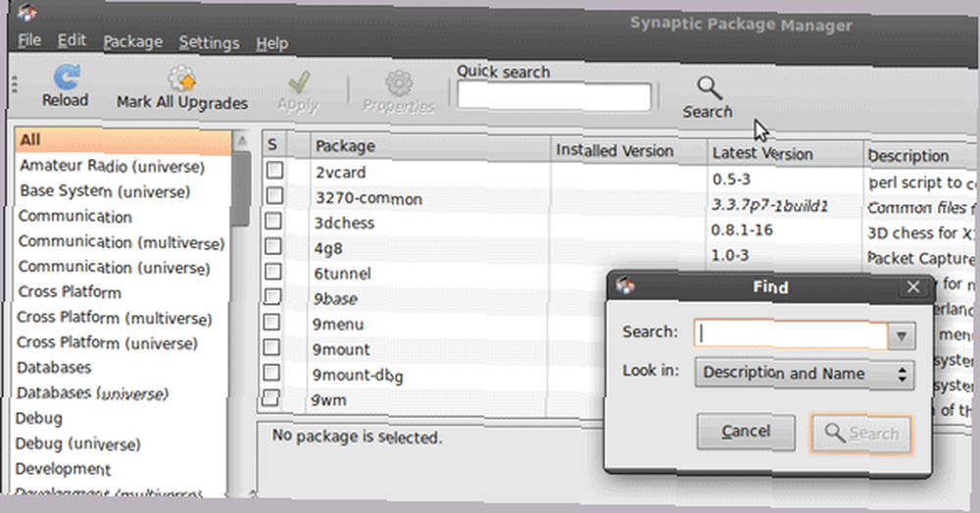This screenshot has height=513, width=980.
Task: Click the 9mount-dbg package name
Action: pos(358,376)
